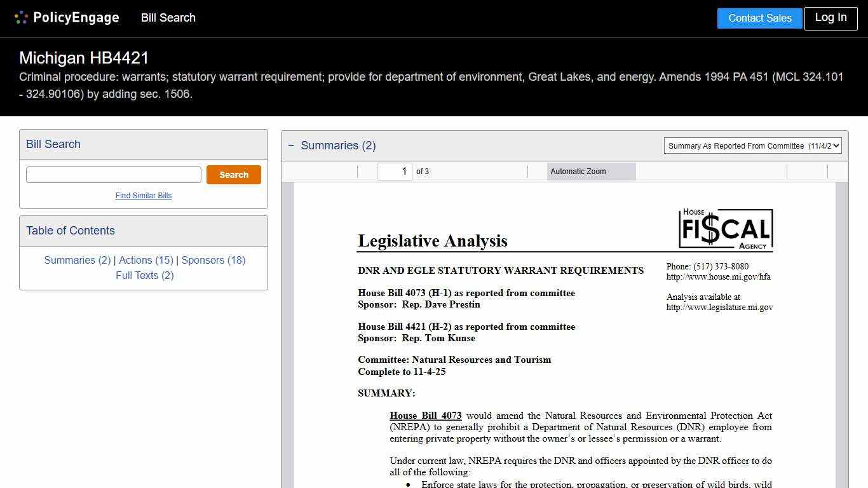The width and height of the screenshot is (868, 488).
Task: Open the Actions (15) link
Action: pyautogui.click(x=146, y=260)
